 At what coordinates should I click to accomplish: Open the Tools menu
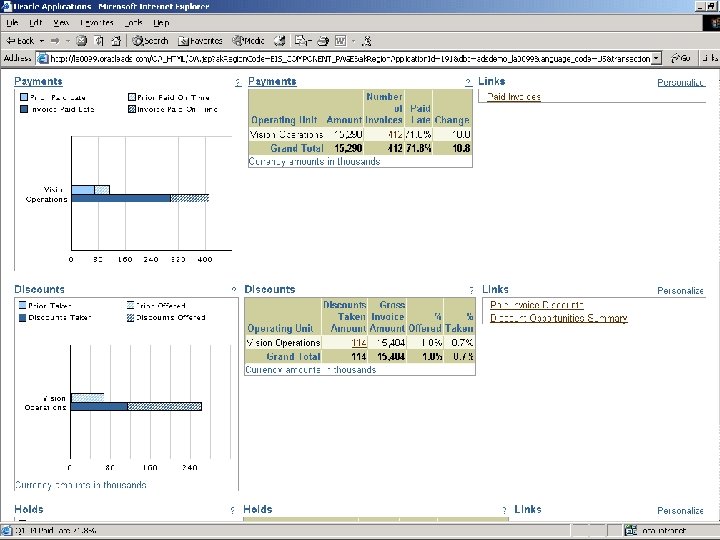coord(133,22)
